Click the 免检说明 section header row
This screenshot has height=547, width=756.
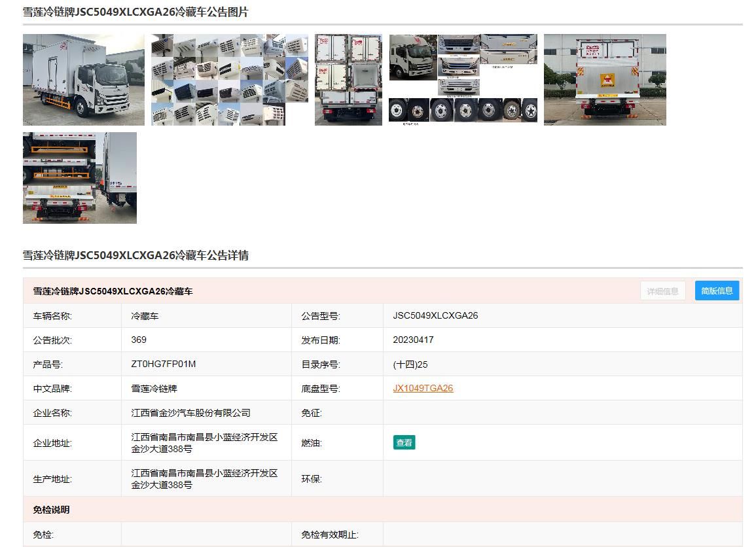tap(52, 510)
